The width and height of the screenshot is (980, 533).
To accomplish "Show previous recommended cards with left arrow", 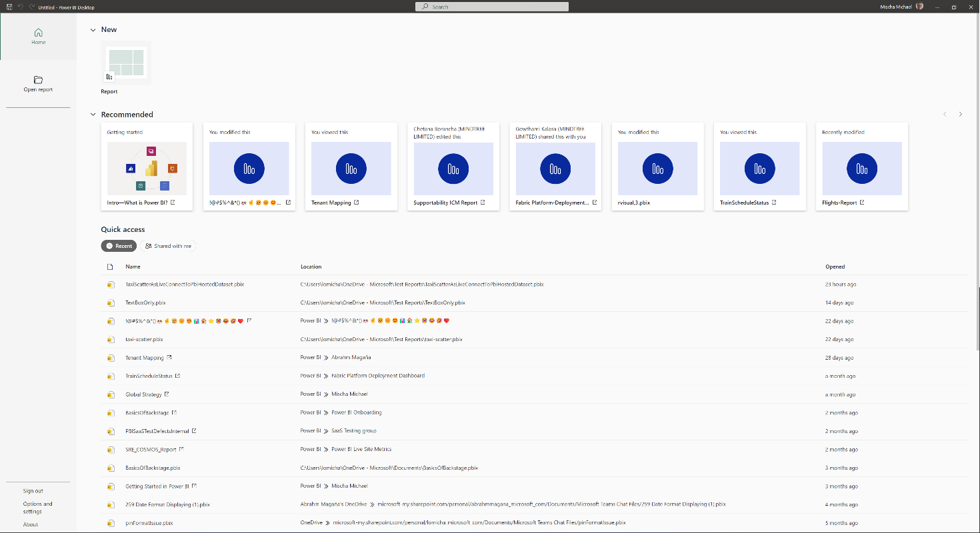I will [x=945, y=115].
